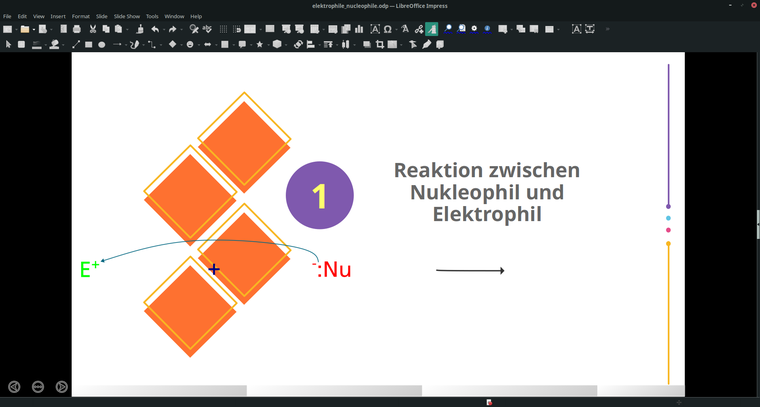Image resolution: width=760 pixels, height=407 pixels.
Task: Open the Edit menu
Action: tap(22, 16)
